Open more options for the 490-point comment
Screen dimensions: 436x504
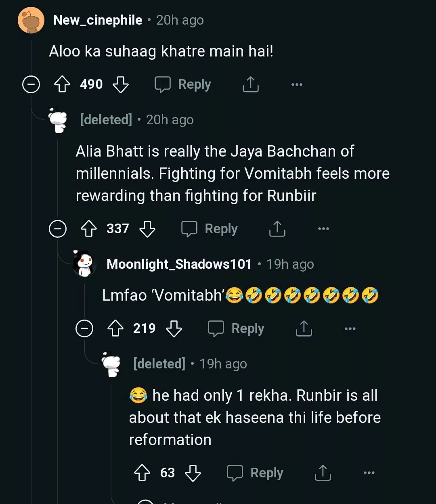pyautogui.click(x=297, y=85)
